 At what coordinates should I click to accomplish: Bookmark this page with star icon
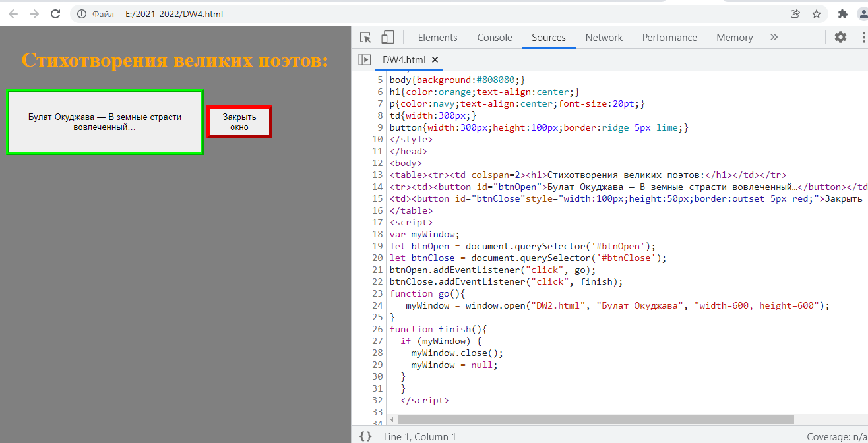tap(817, 14)
